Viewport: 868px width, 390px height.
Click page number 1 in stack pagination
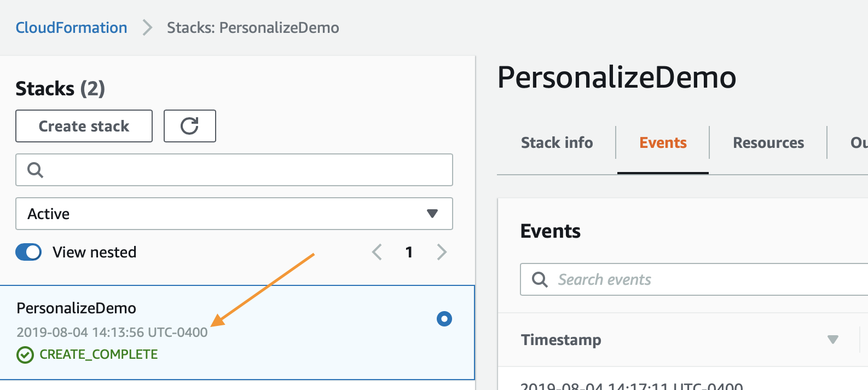[x=409, y=252]
